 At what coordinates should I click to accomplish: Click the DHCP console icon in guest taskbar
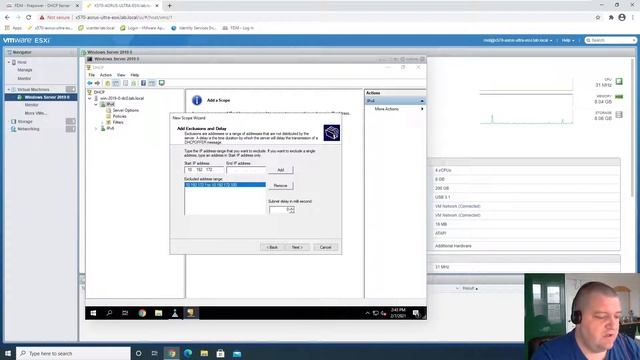coord(190,313)
